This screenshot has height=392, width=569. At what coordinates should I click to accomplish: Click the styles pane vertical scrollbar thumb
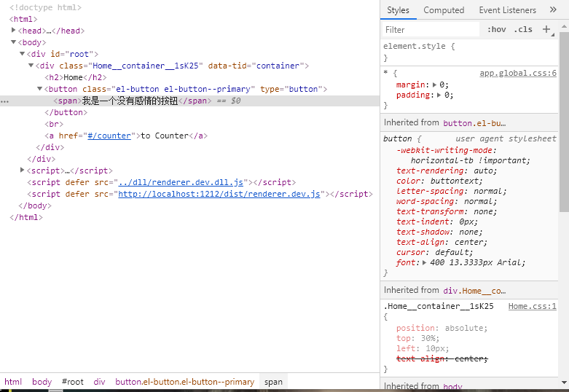point(564,122)
